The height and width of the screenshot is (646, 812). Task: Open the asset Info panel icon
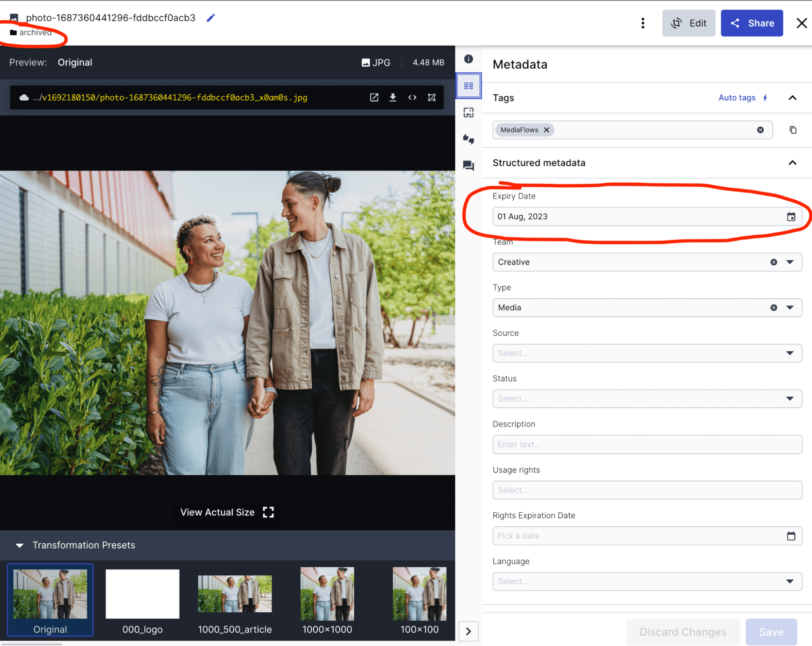coord(468,59)
